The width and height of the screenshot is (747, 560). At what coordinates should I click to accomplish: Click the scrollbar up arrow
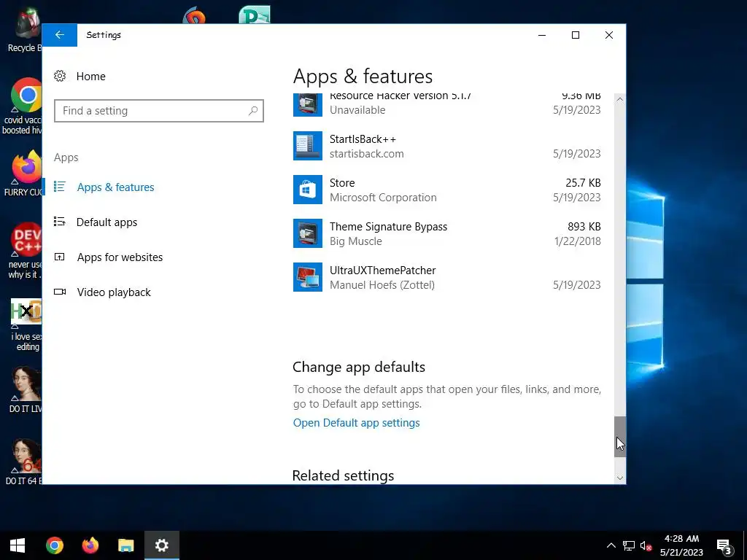point(620,99)
